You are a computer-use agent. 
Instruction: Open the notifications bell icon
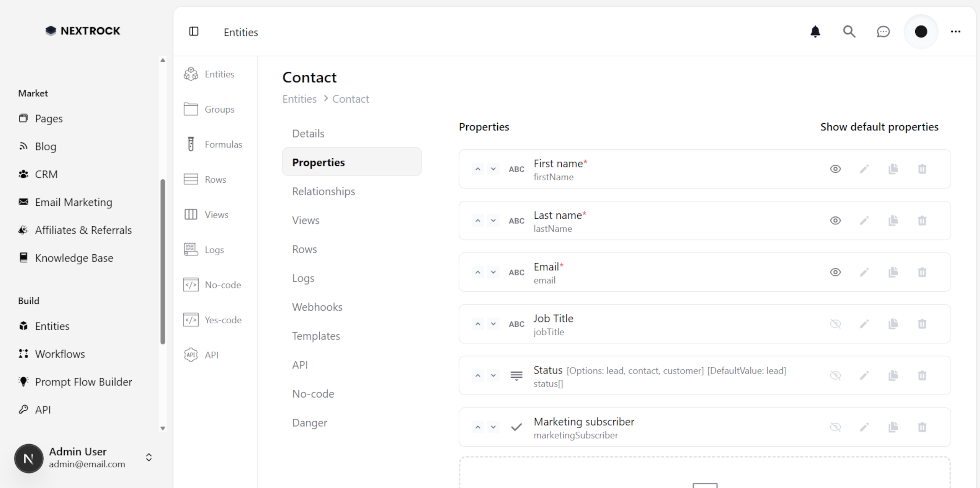point(815,31)
